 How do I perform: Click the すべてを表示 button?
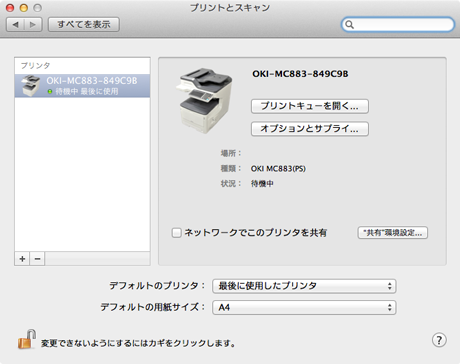84,25
